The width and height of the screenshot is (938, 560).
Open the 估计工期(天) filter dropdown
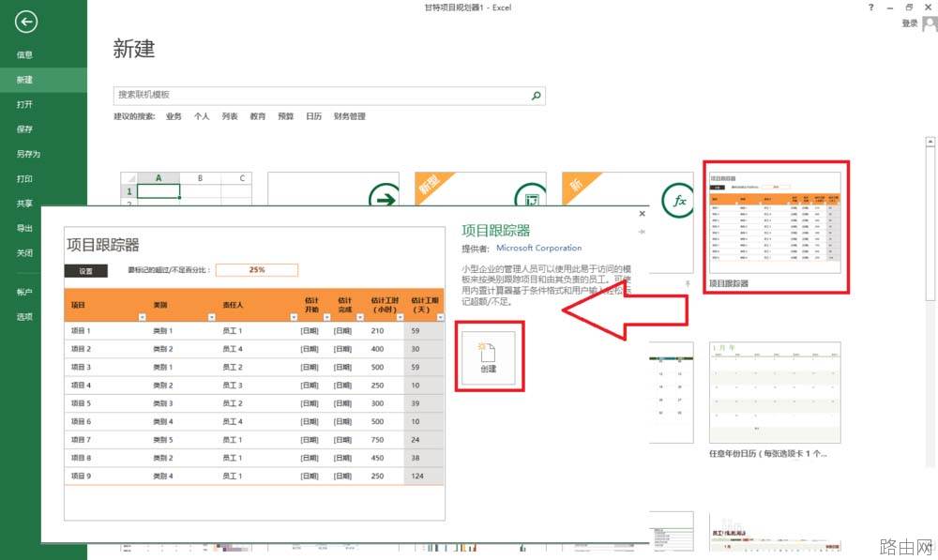click(440, 317)
